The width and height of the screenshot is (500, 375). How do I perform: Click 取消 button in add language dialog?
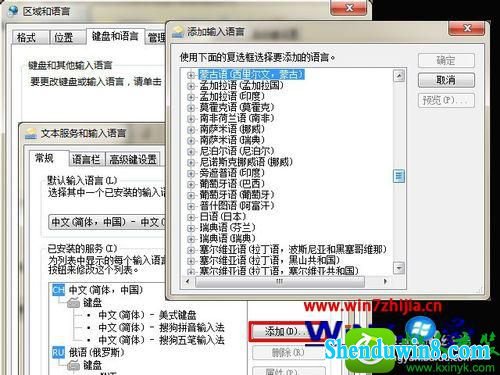click(446, 80)
